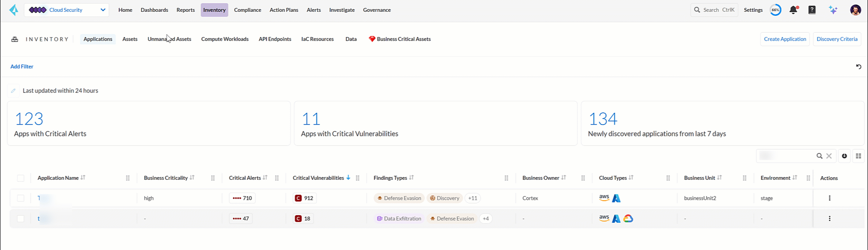Open the AI copilot sparkle icon
The height and width of the screenshot is (250, 868).
[833, 10]
